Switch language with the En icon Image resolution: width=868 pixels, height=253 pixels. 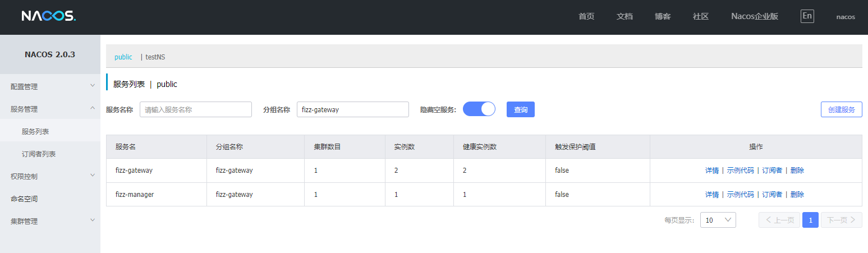[807, 16]
